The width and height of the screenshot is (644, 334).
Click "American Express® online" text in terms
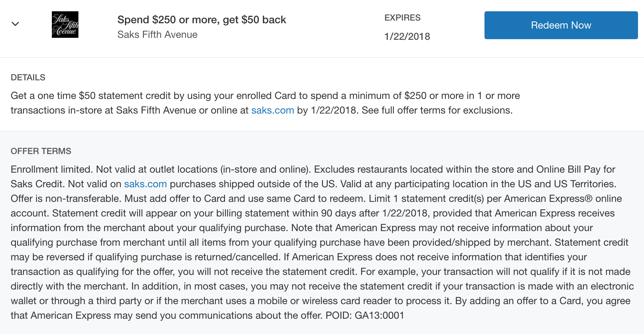563,199
